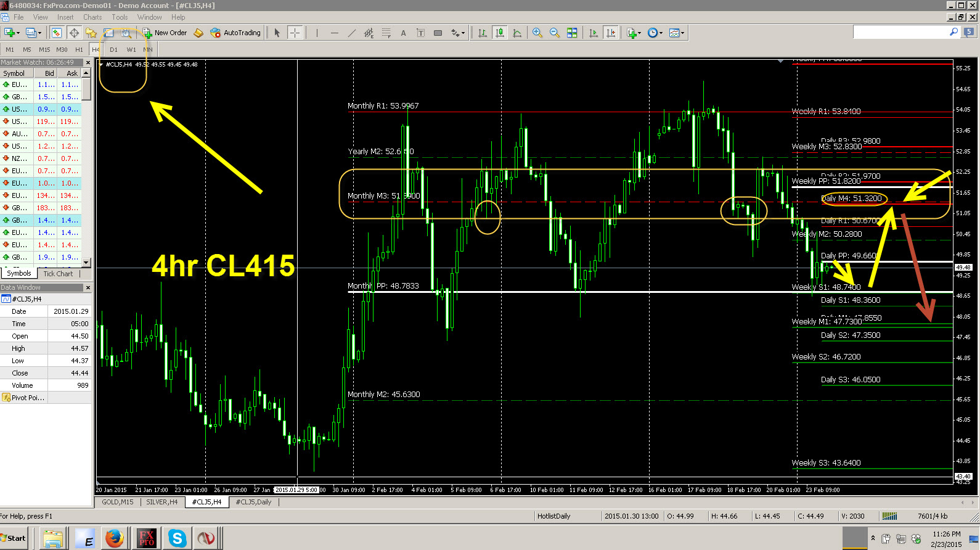
Task: Select the horizontal line drawing tool
Action: (334, 33)
